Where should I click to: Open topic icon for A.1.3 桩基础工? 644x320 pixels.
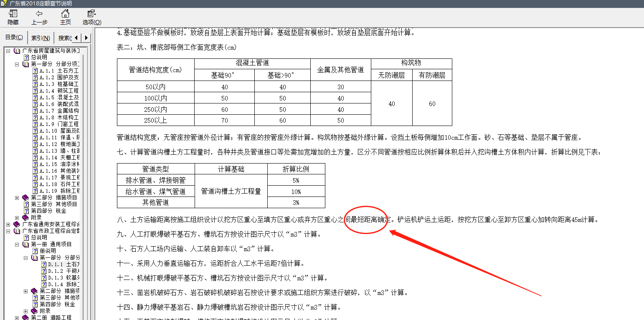(35, 84)
